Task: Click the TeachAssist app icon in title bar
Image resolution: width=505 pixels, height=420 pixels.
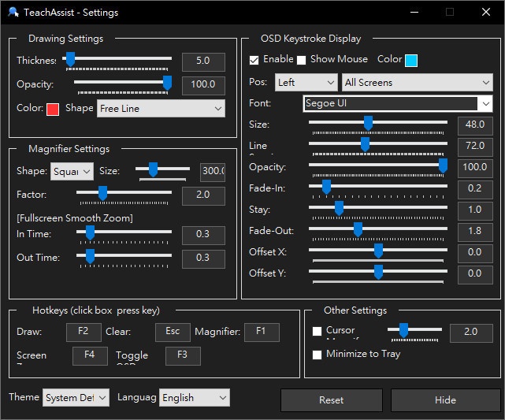Action: coord(13,13)
